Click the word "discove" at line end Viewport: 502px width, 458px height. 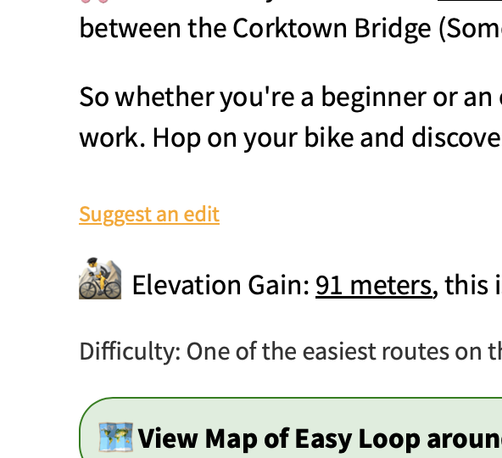(457, 138)
